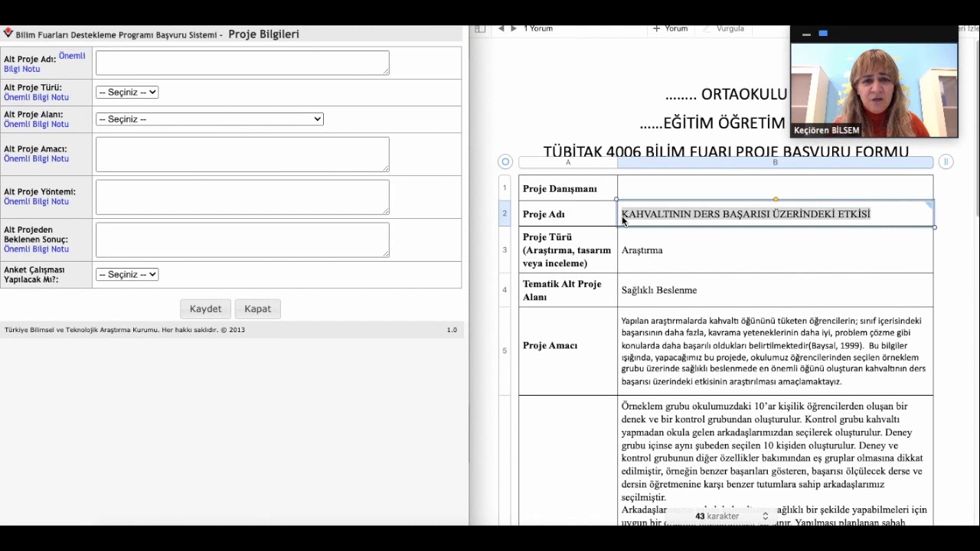Open the Alt Proje Türü dropdown

tap(127, 92)
